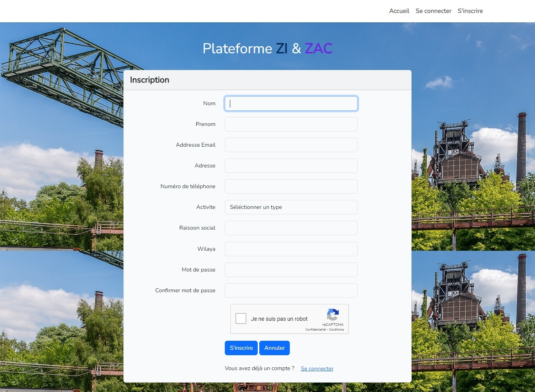Focus the Confirmer mot de passe field
535x392 pixels.
coord(291,290)
